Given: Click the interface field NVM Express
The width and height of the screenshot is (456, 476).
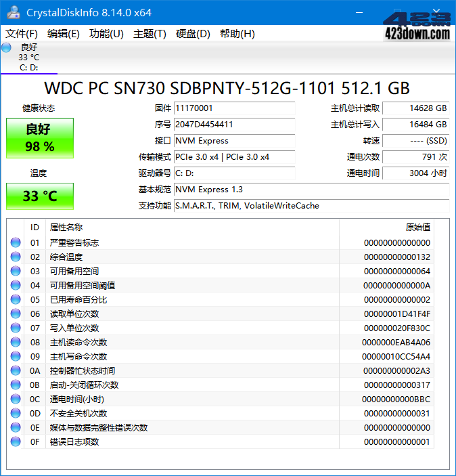Looking at the screenshot, I should (x=234, y=141).
